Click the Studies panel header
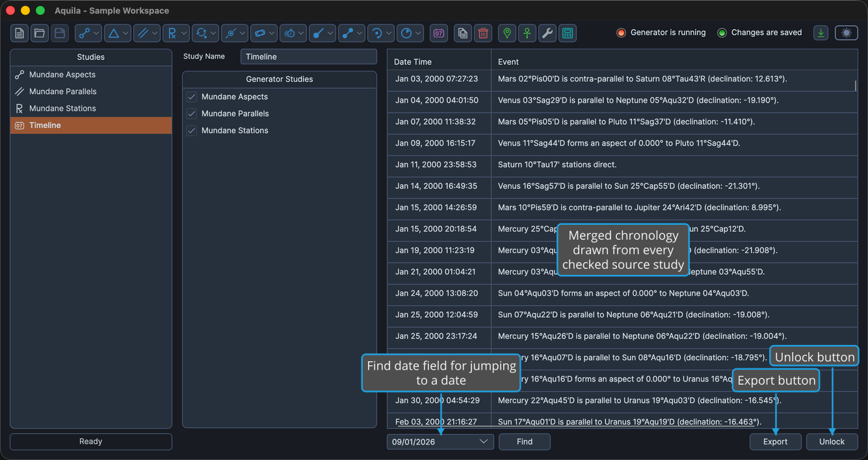Screen dimensions: 868x460 pos(91,57)
